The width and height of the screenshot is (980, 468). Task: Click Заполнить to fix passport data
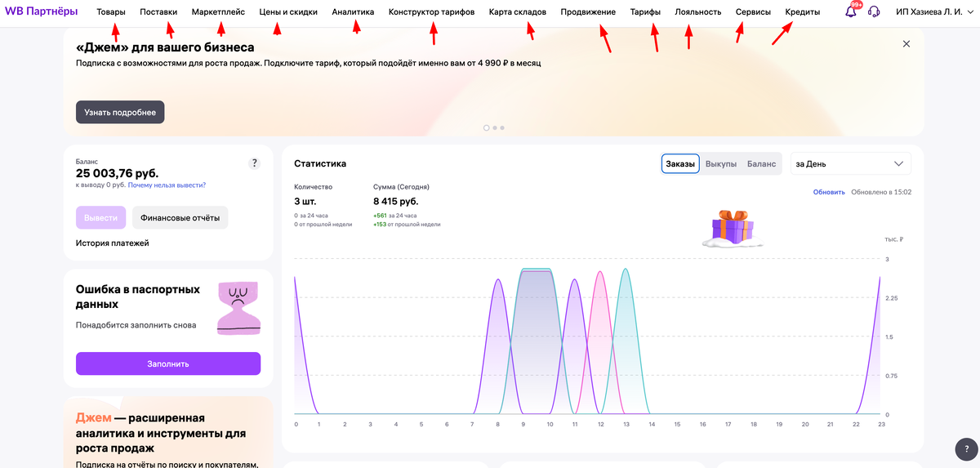pos(168,363)
